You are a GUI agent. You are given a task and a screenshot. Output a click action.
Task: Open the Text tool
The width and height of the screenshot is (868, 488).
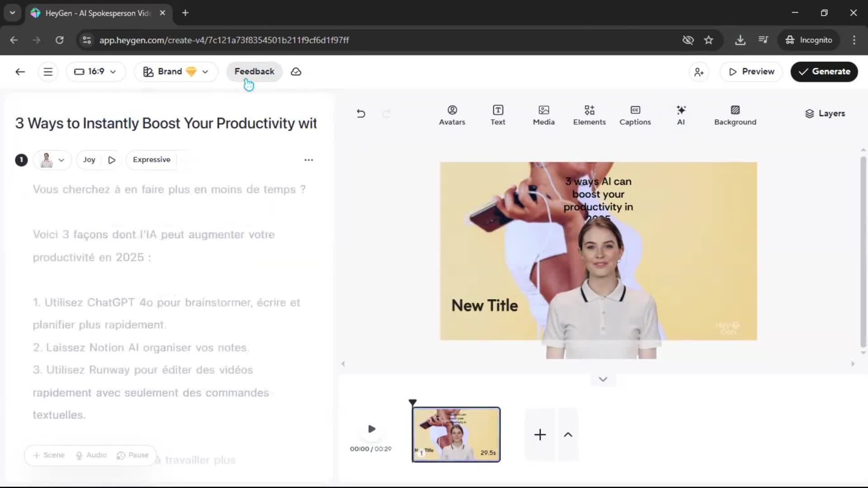pos(497,115)
